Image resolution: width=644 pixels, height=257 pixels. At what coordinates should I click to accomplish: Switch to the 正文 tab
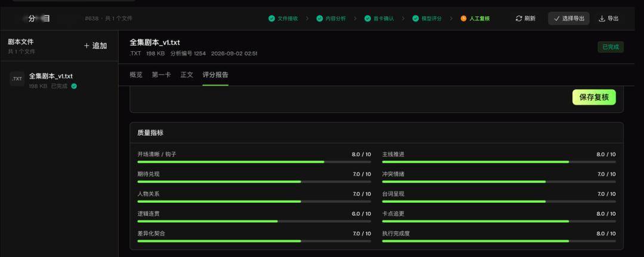[187, 75]
